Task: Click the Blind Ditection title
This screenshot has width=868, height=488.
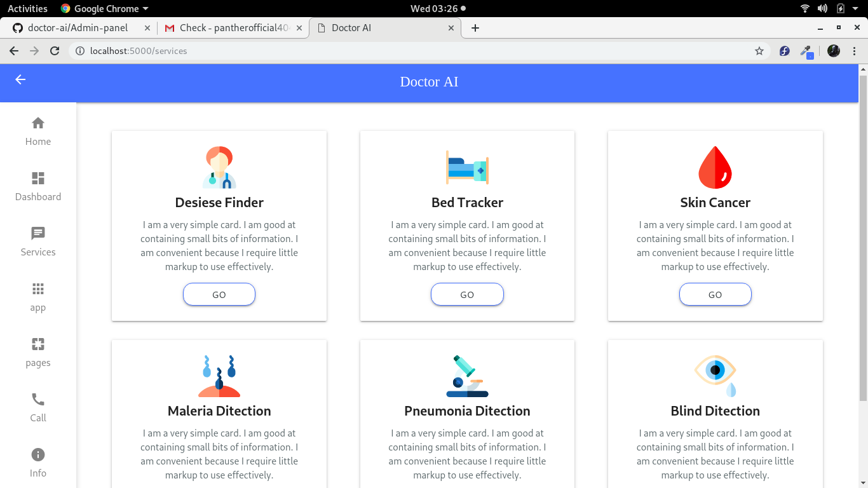Action: click(715, 411)
